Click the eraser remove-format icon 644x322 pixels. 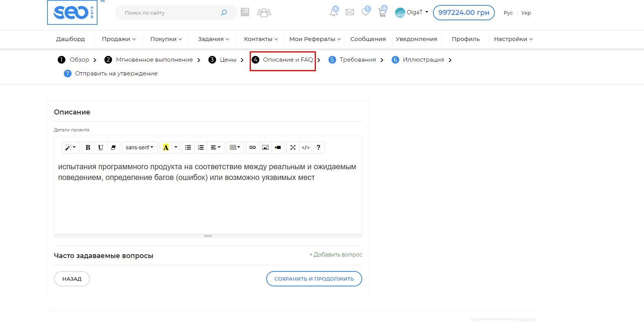coord(113,147)
